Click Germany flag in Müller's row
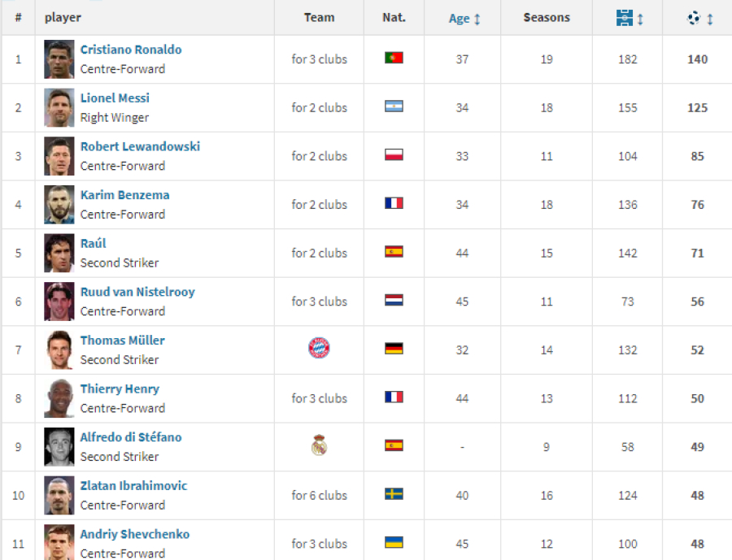The height and width of the screenshot is (560, 732). click(394, 349)
